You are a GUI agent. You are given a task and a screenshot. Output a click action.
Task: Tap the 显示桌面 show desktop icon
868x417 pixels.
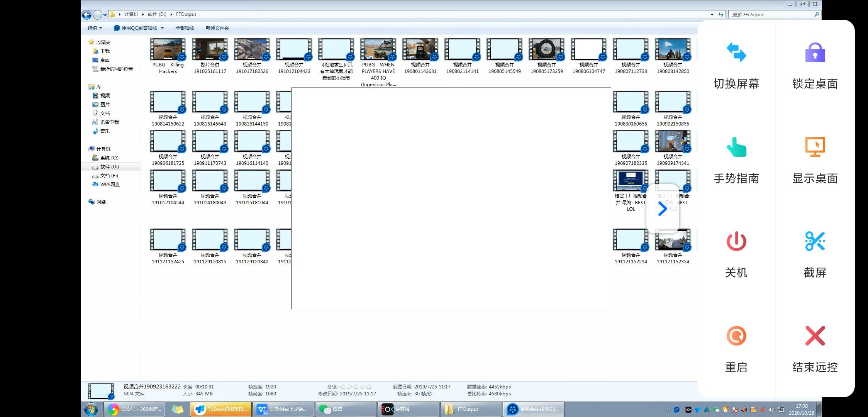point(815,147)
